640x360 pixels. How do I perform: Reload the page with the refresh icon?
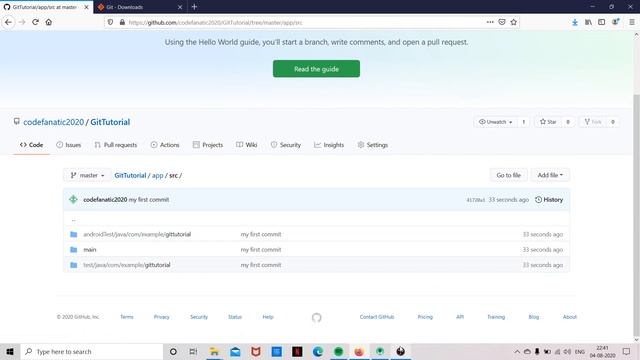click(x=36, y=22)
